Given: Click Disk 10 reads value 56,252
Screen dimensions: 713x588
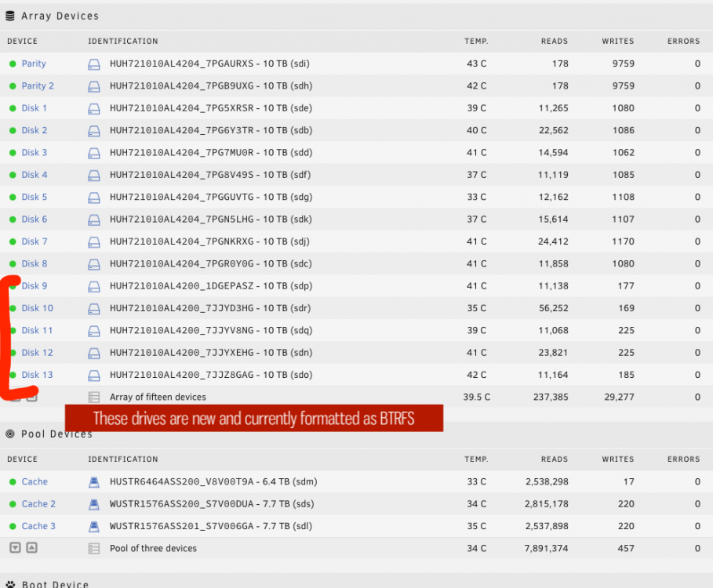Looking at the screenshot, I should [x=554, y=309].
